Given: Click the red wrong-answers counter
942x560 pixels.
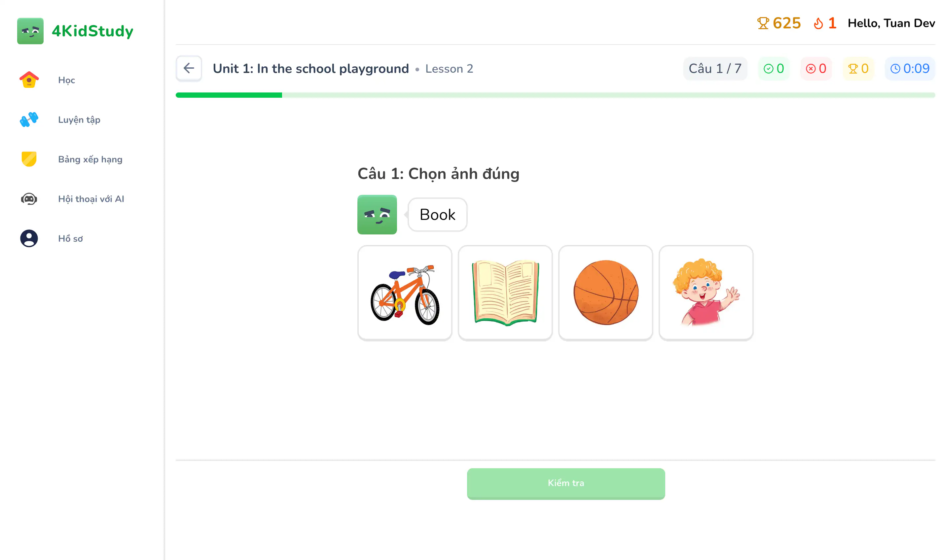Looking at the screenshot, I should [x=816, y=68].
